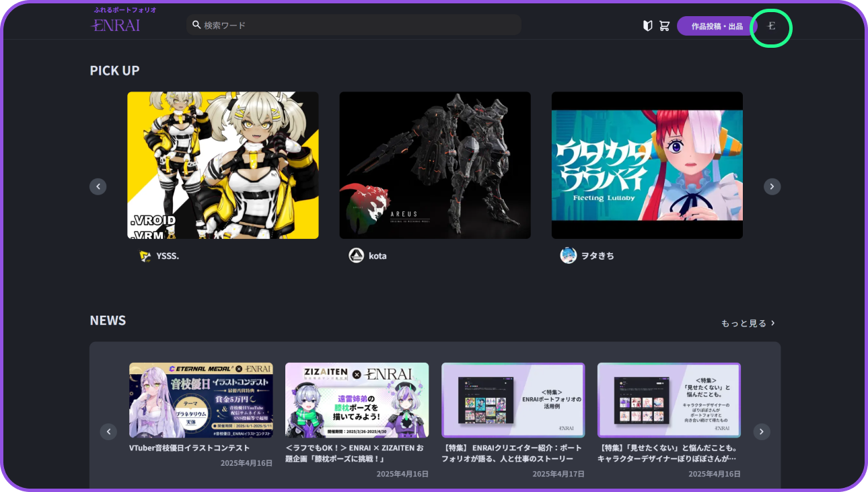Open the shopping cart

coord(664,26)
